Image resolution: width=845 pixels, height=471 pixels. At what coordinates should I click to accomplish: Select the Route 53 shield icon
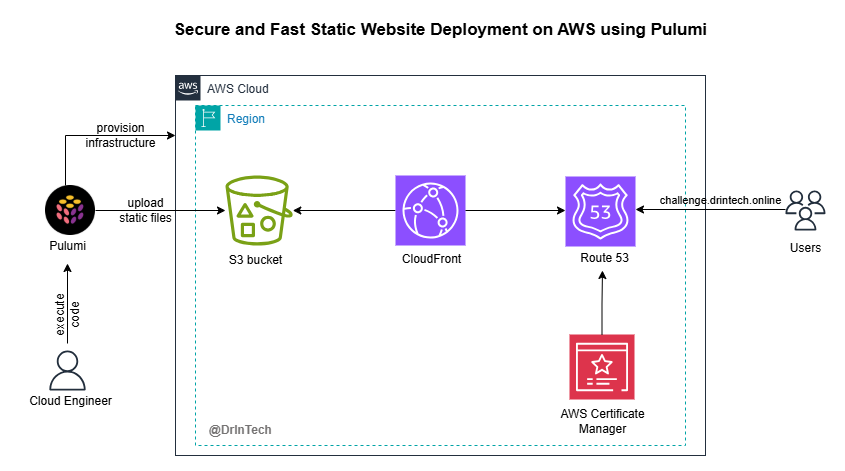(600, 211)
